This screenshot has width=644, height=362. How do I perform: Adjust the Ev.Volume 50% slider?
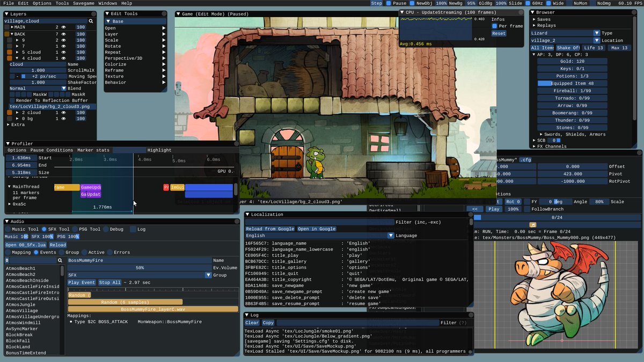click(140, 268)
